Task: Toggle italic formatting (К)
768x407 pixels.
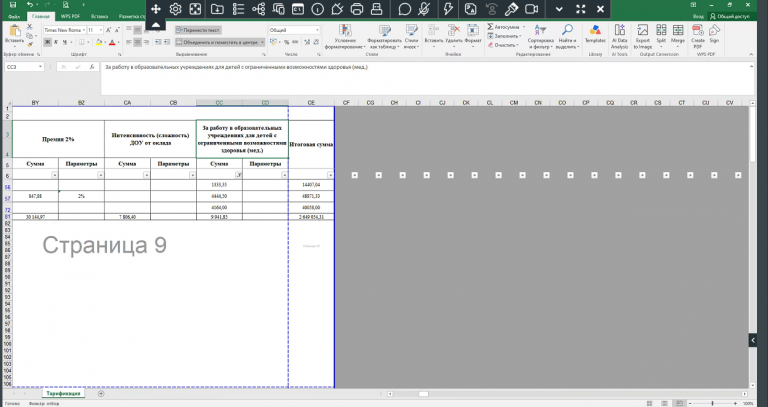Action: [56, 42]
